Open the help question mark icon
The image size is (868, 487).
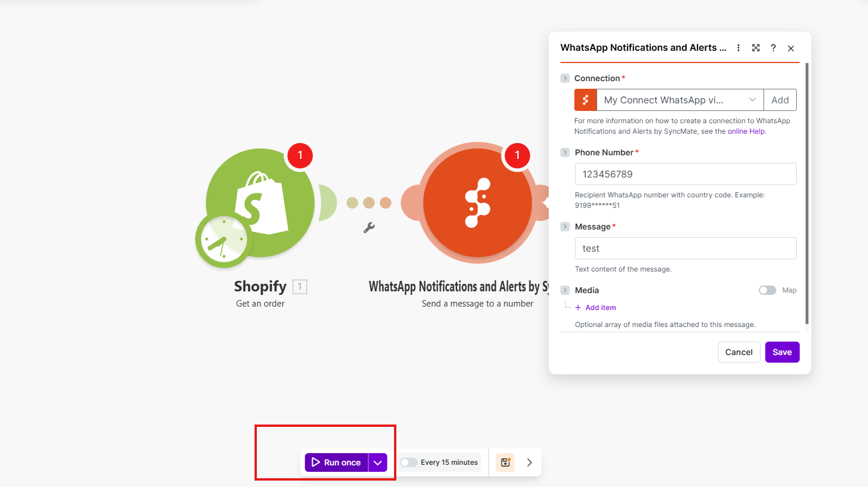coord(773,48)
